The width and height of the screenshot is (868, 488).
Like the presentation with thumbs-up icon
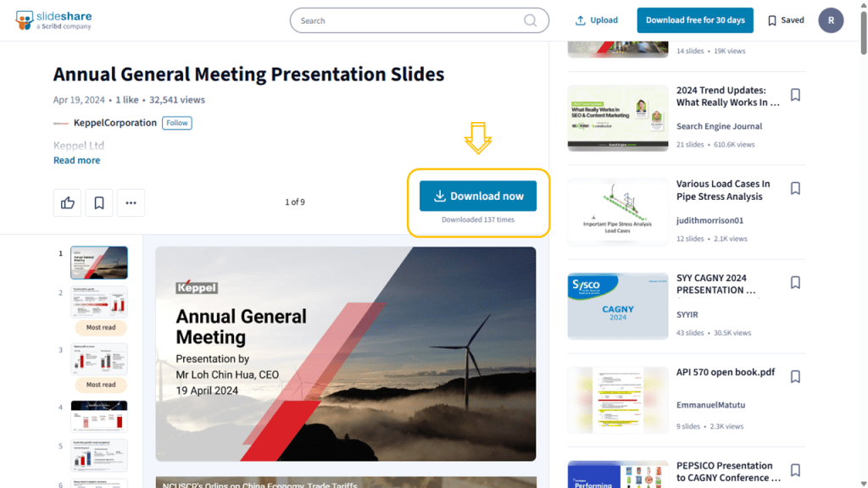pos(68,202)
